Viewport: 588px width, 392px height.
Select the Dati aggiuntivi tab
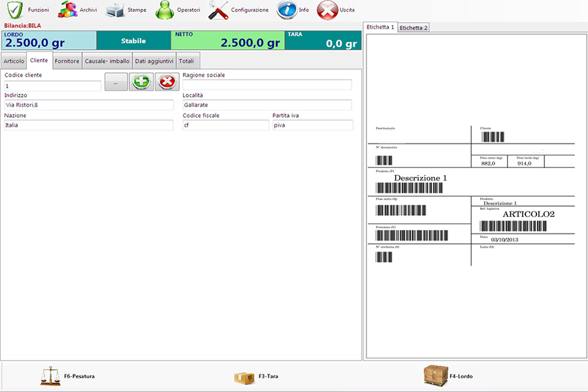point(154,61)
